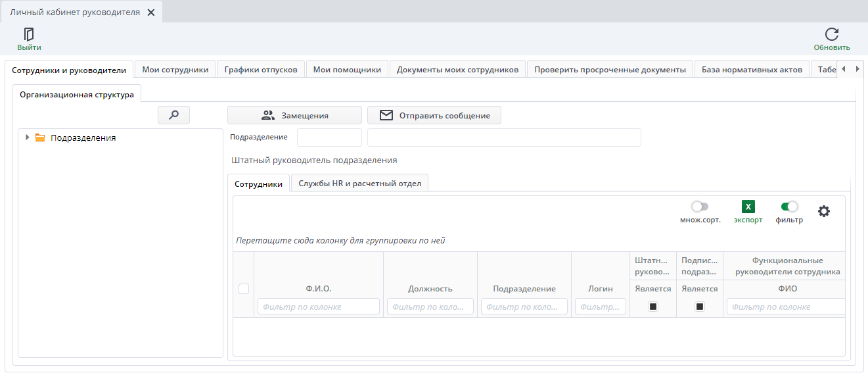Viewport: 868px width, 375px height.
Task: Open Службы HR и расчетный отдел tab
Action: 359,184
